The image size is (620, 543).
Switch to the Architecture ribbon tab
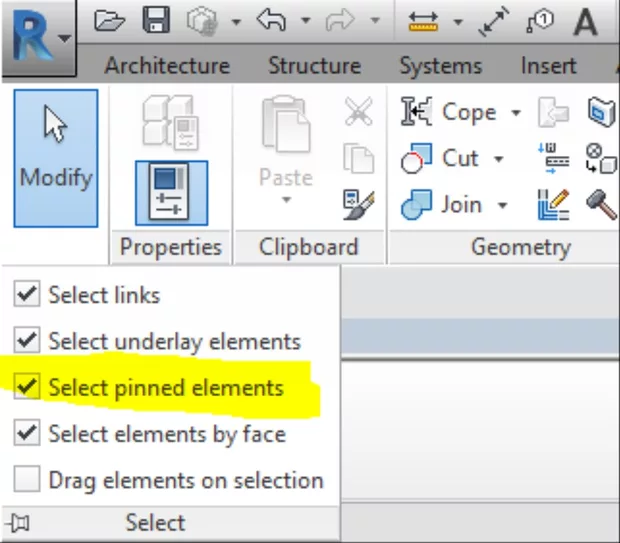point(167,65)
